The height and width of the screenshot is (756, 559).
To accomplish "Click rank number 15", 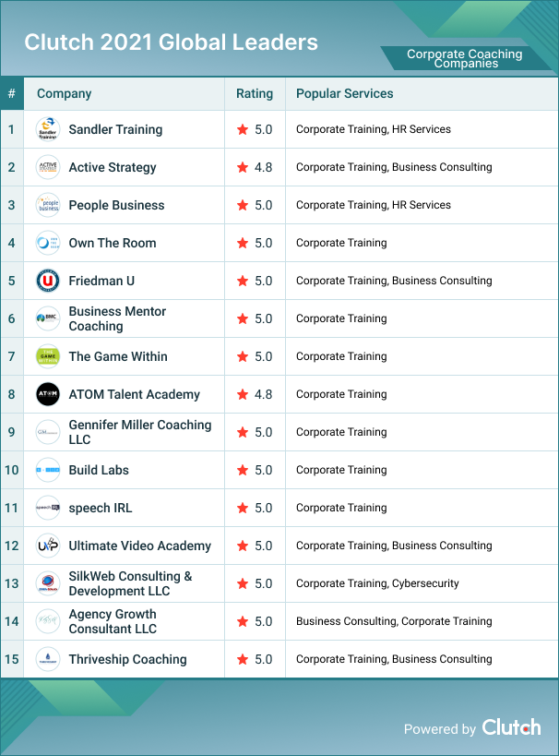I will coord(12,659).
